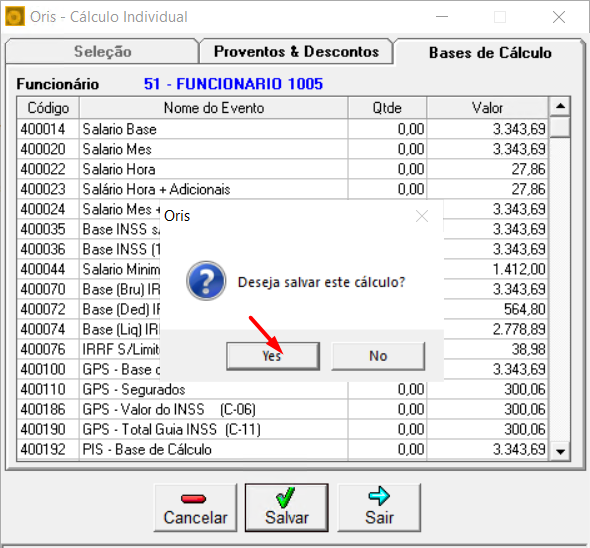Click the vertical scrollbar thumb

(560, 127)
